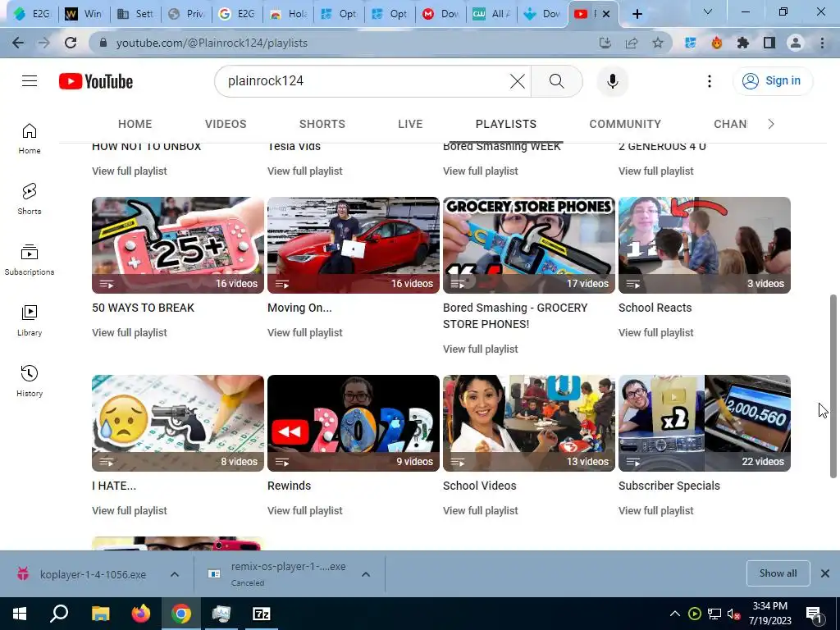Viewport: 840px width, 630px height.
Task: View full playlist for Moving On...
Action: (x=305, y=333)
